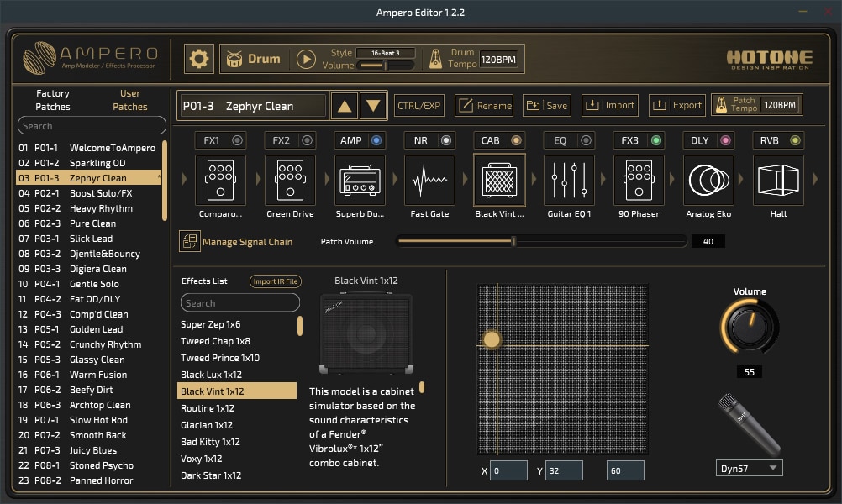Open the drum Style 16-Beat 3 selector

(386, 53)
